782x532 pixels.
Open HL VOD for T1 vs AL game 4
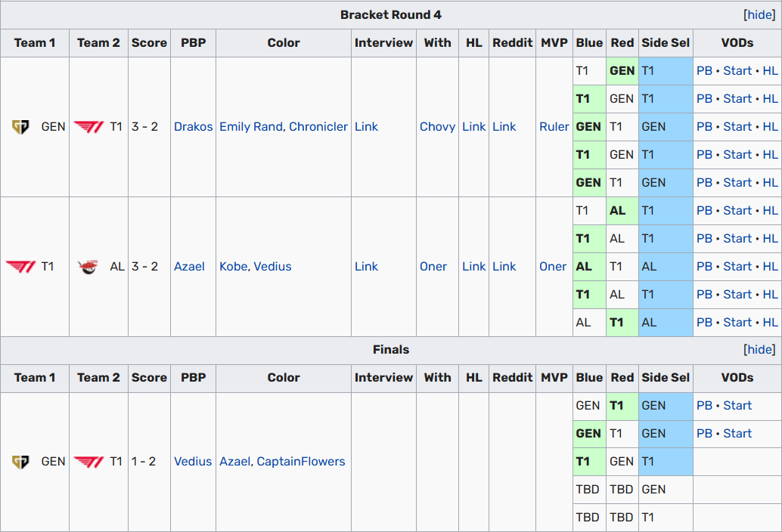(770, 295)
